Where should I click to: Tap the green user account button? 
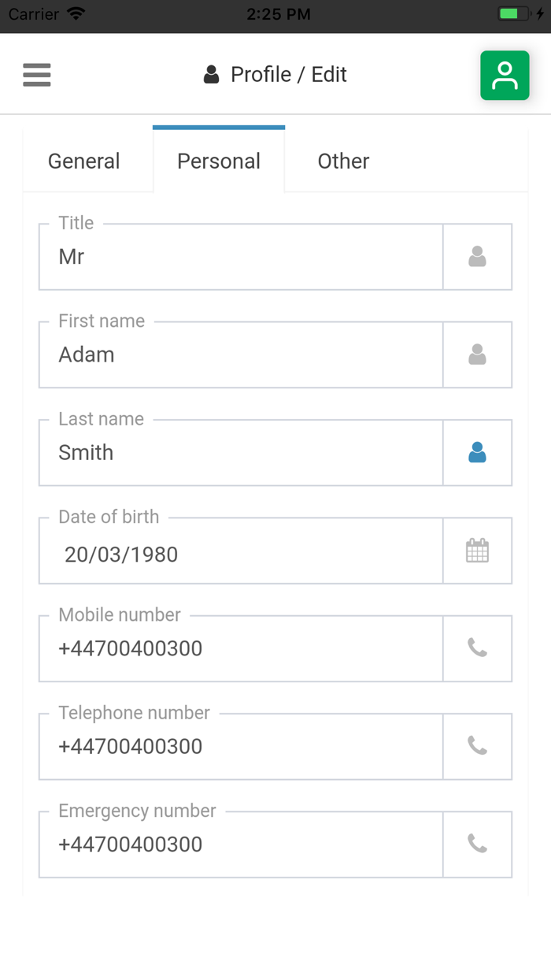[505, 76]
